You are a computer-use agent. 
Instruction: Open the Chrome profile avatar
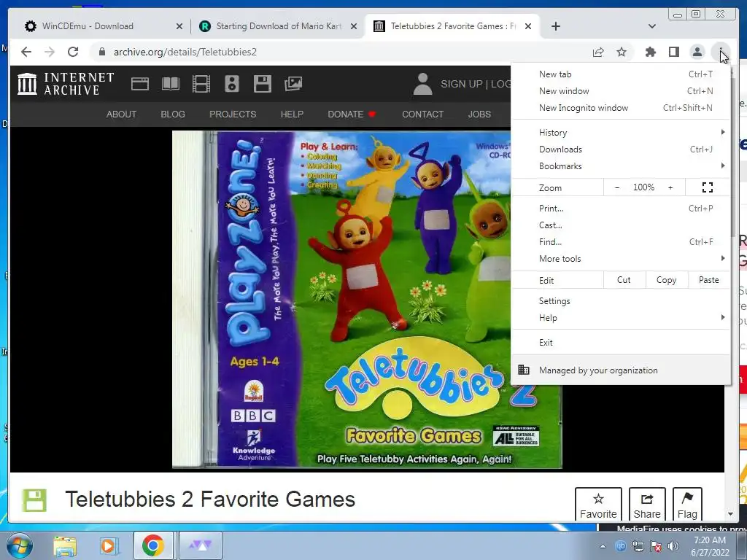[697, 52]
